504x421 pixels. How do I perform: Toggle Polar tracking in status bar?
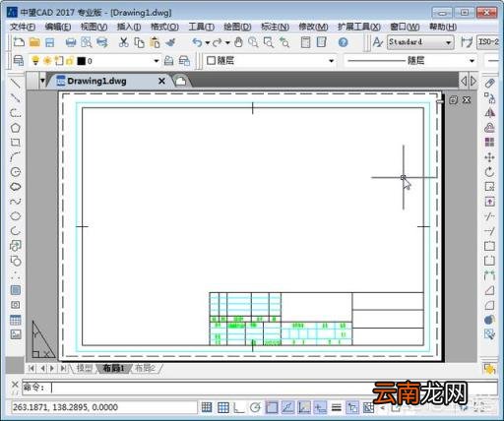tap(255, 407)
